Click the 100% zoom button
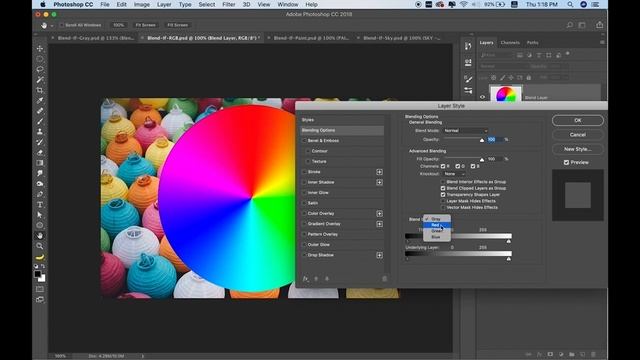 click(118, 25)
